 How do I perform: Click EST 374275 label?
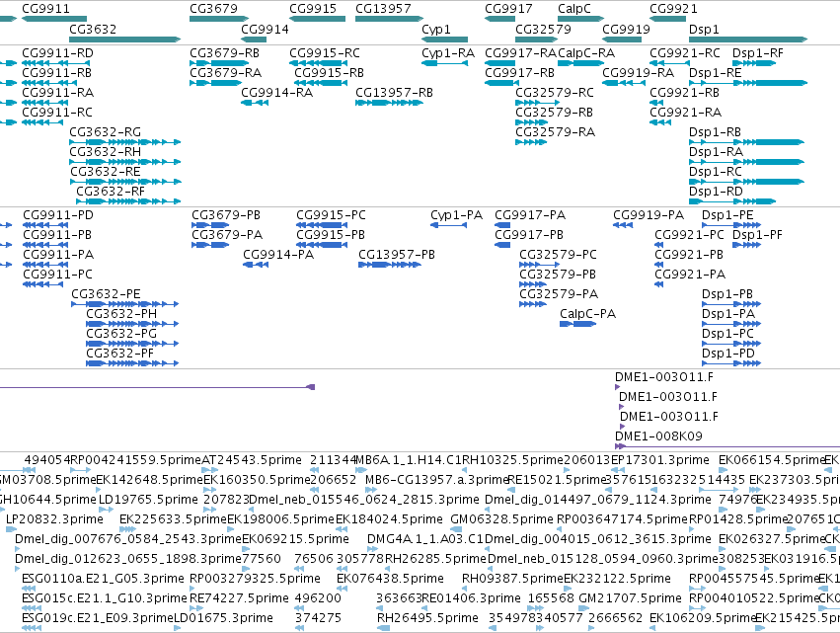pyautogui.click(x=318, y=617)
